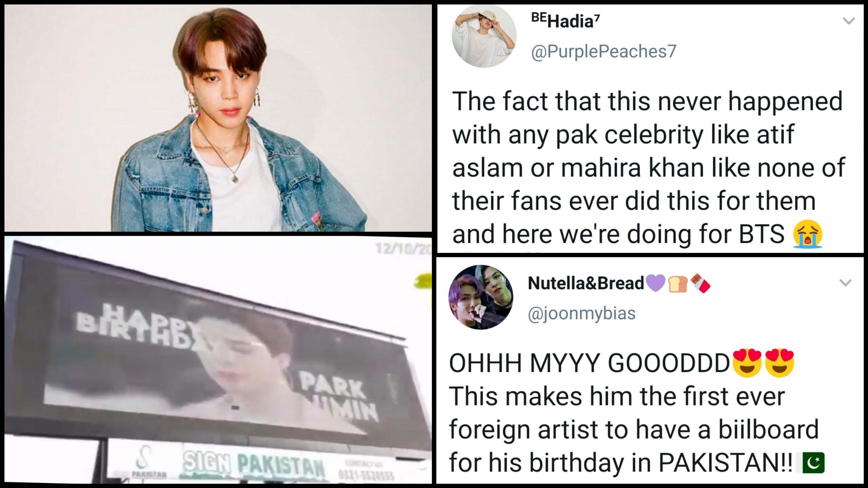Viewport: 868px width, 488px height.
Task: Click the 12/10 date stamp on photo
Action: pyautogui.click(x=403, y=249)
